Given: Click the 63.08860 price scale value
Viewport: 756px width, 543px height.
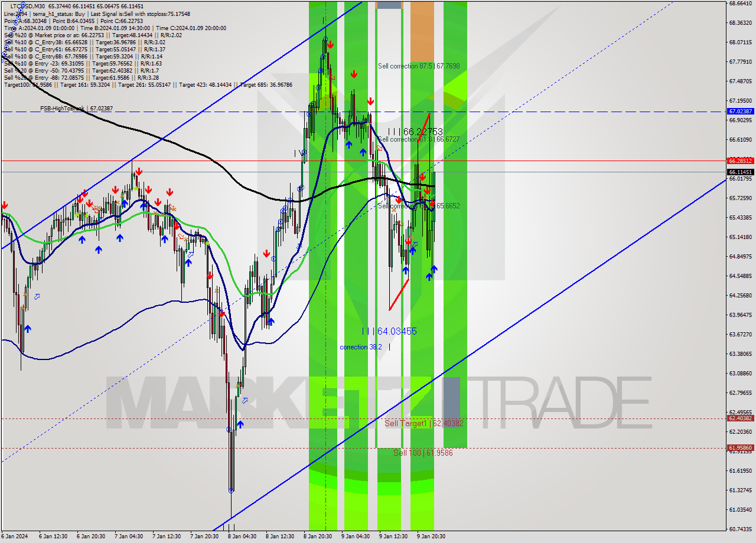Looking at the screenshot, I should point(741,373).
